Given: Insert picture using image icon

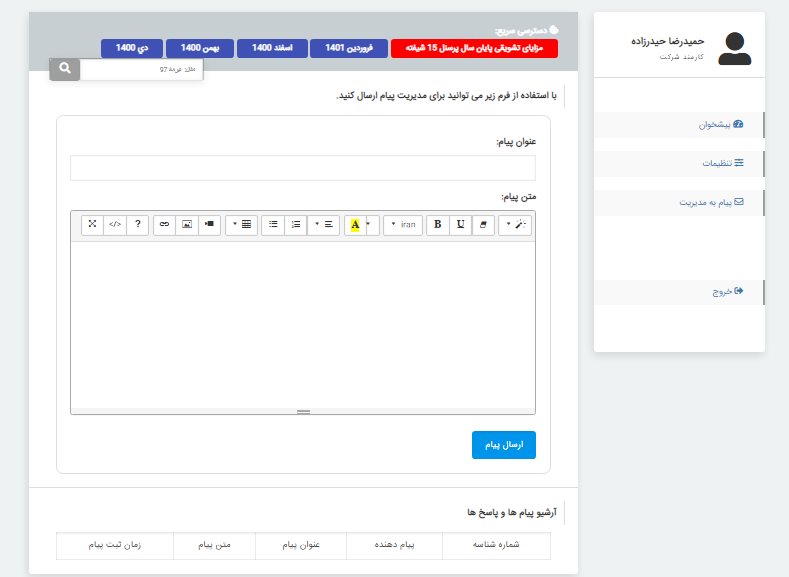Looking at the screenshot, I should pos(187,224).
